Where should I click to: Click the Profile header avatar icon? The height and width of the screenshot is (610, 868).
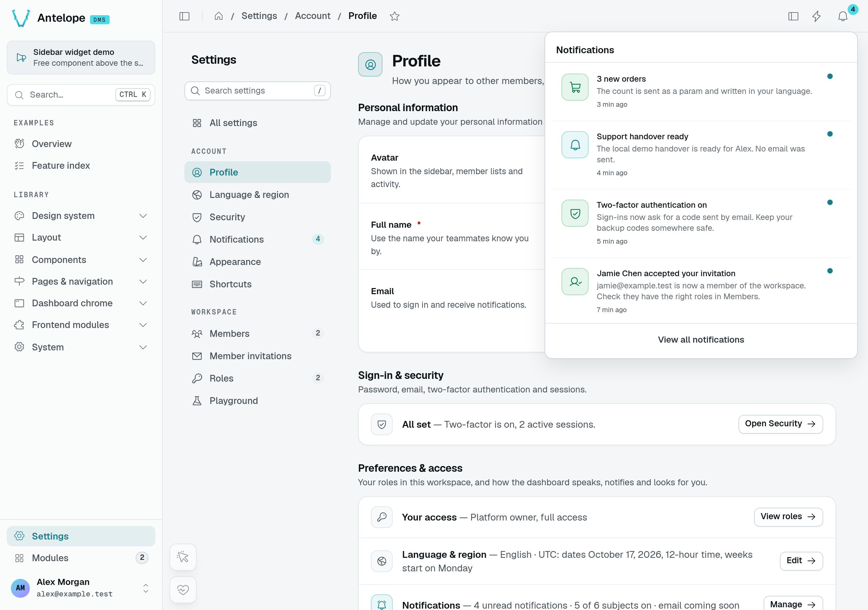click(x=370, y=64)
